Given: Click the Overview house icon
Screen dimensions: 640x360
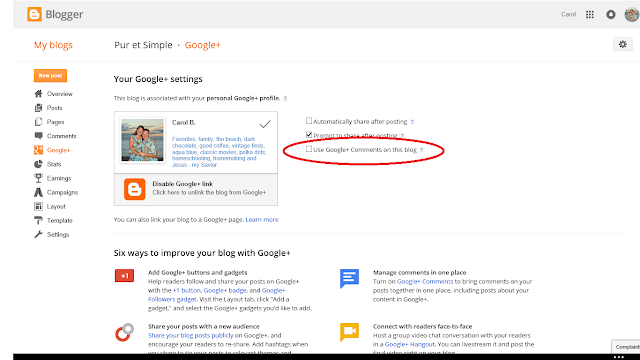Looking at the screenshot, I should (x=38, y=94).
